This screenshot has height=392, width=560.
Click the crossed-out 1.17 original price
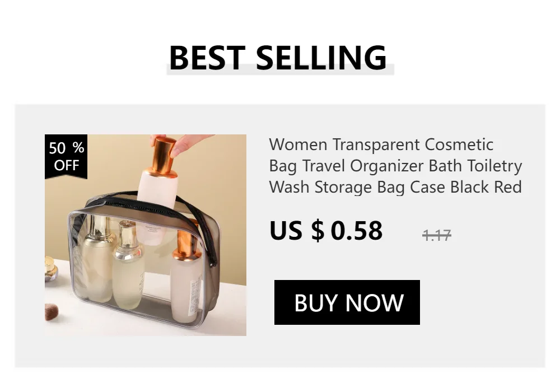coord(436,235)
